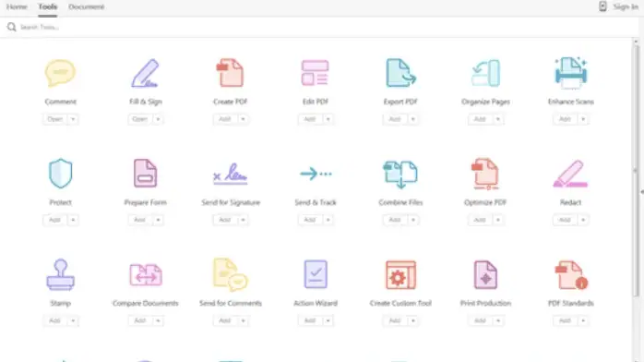Open the Stamp tool icon

(60, 274)
